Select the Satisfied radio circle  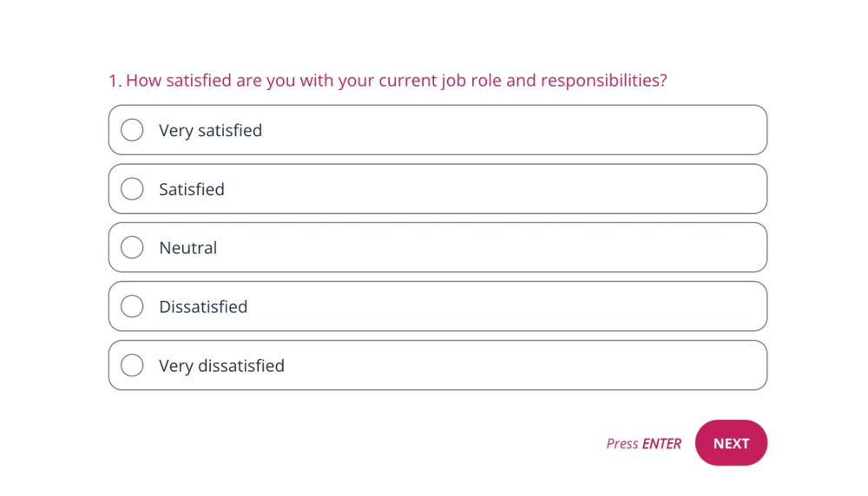coord(132,189)
